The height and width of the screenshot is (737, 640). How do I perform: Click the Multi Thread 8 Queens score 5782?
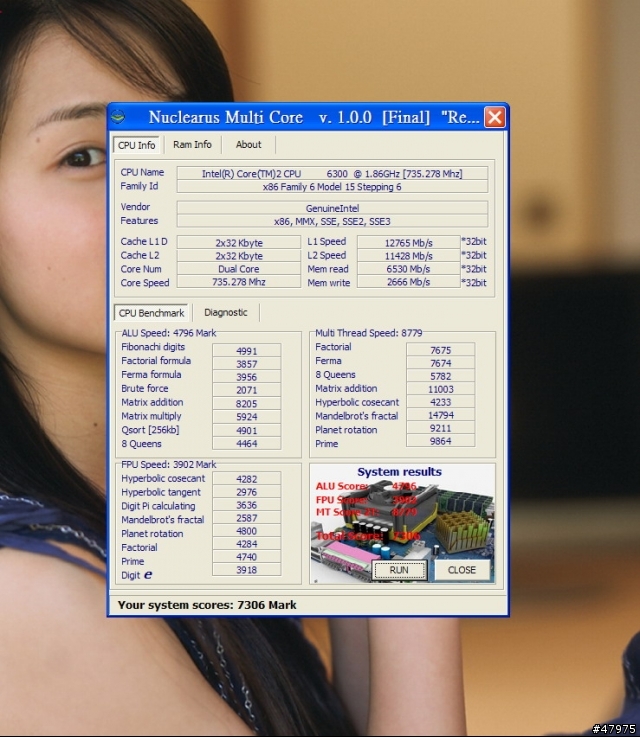click(x=440, y=376)
